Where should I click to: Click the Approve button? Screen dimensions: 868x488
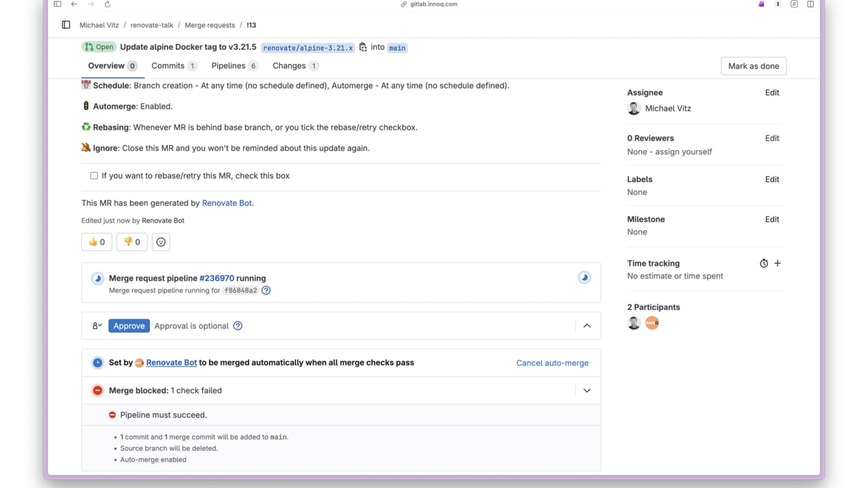point(129,326)
